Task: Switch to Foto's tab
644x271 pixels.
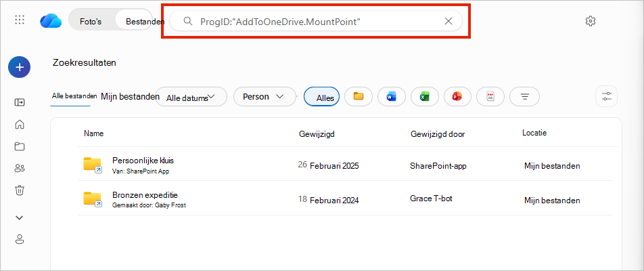Action: [x=91, y=22]
